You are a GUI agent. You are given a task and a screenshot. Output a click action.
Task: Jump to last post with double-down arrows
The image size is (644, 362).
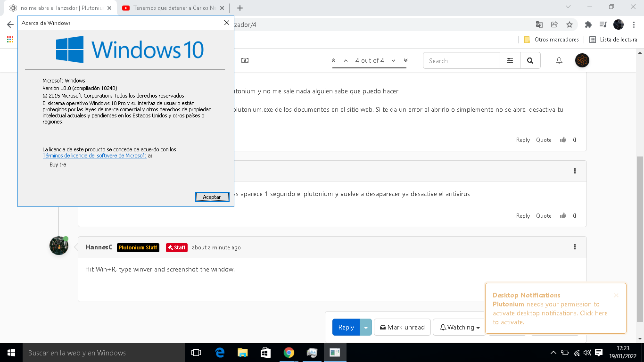pyautogui.click(x=405, y=60)
